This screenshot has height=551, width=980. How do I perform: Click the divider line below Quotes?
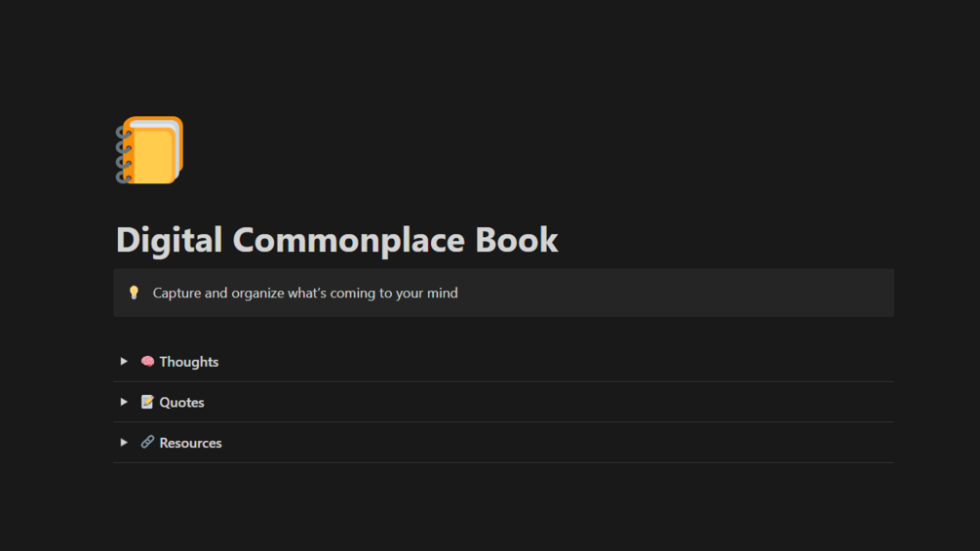503,422
